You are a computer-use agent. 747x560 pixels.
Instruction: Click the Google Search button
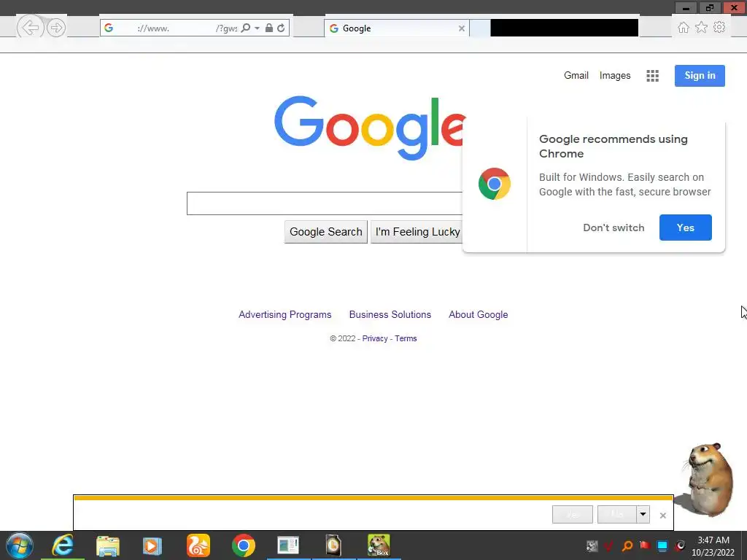pos(326,232)
